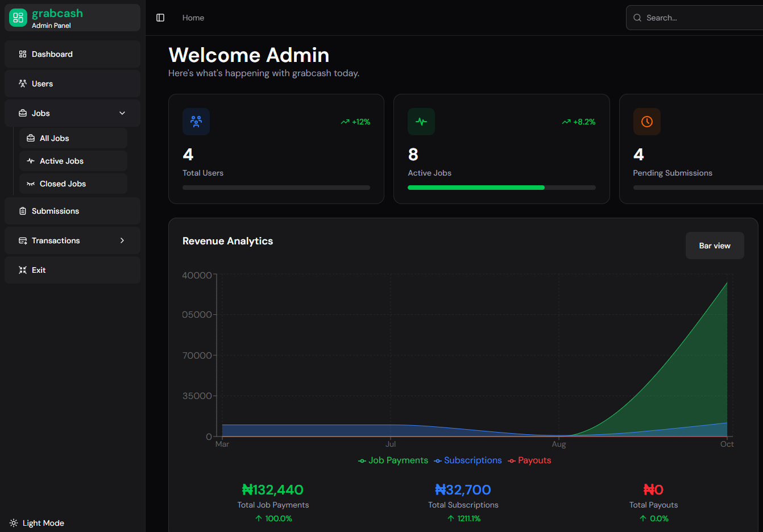Click the orange Pending Submissions clock icon
The height and width of the screenshot is (532, 763).
(646, 121)
